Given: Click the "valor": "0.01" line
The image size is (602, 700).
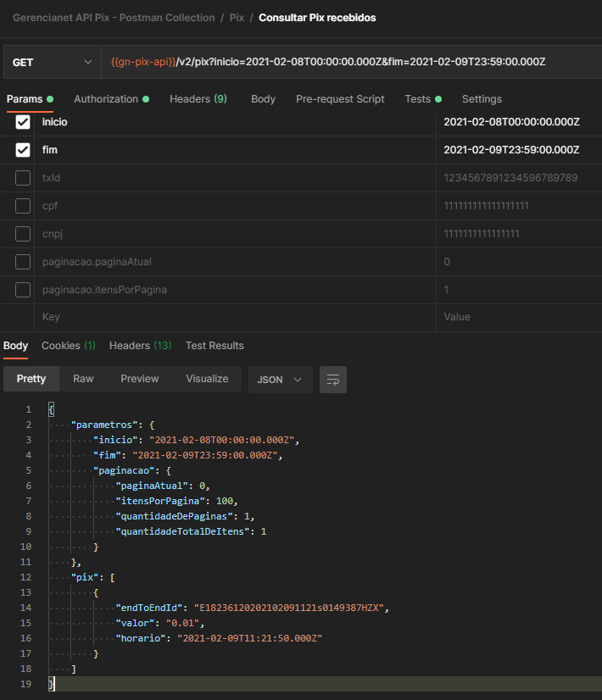Looking at the screenshot, I should (x=160, y=623).
